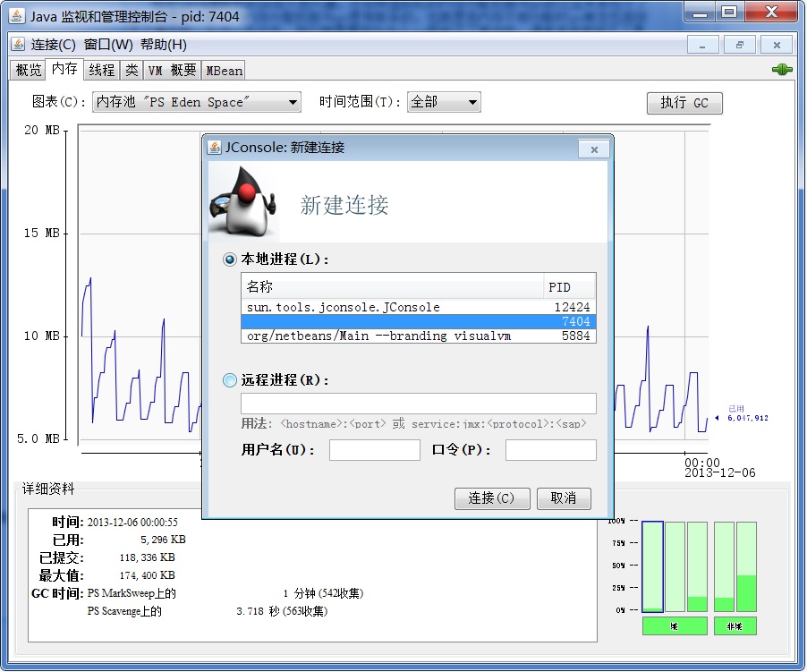
Task: Minimize the inner JConsole frame
Action: [702, 46]
